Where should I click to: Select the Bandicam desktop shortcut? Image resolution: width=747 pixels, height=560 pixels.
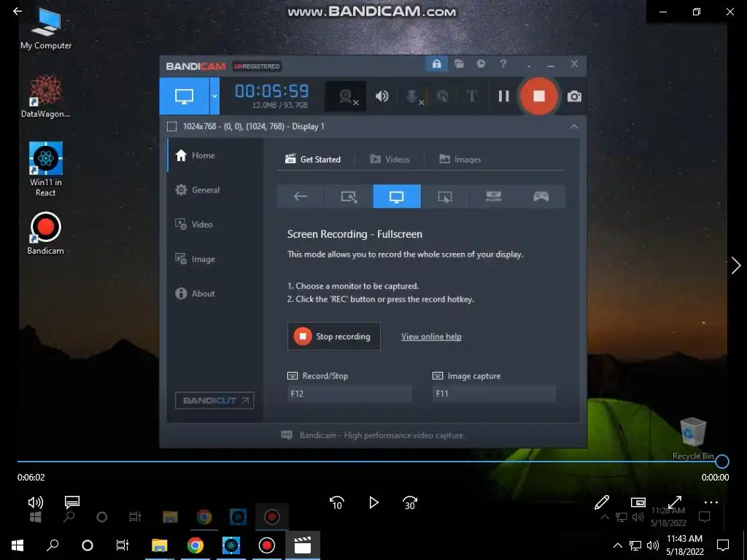point(46,233)
